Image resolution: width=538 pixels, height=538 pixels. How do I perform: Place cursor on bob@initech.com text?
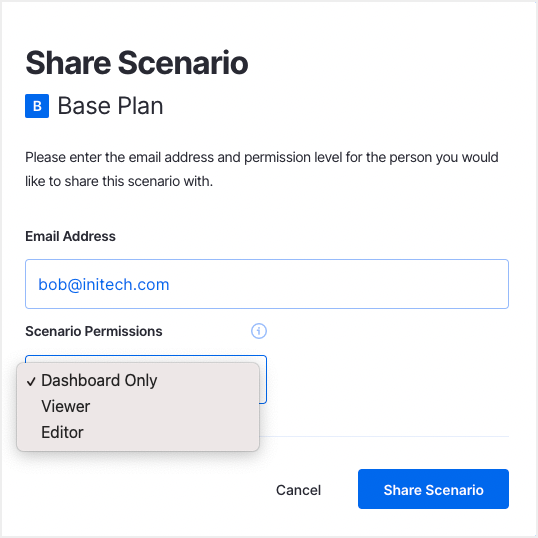tap(104, 285)
